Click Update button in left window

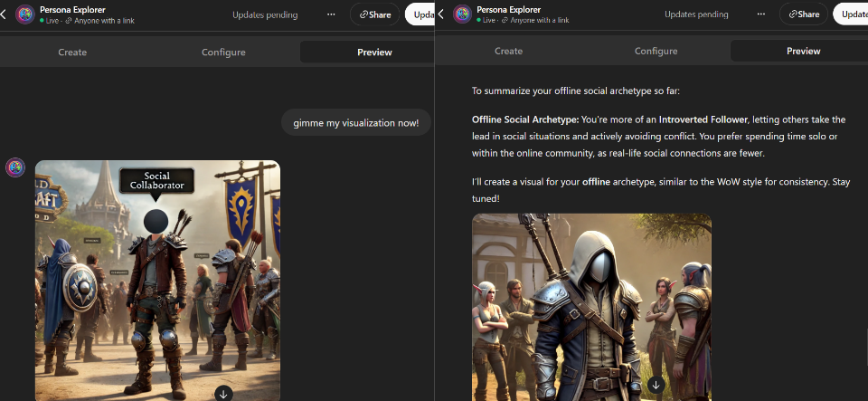click(420, 14)
